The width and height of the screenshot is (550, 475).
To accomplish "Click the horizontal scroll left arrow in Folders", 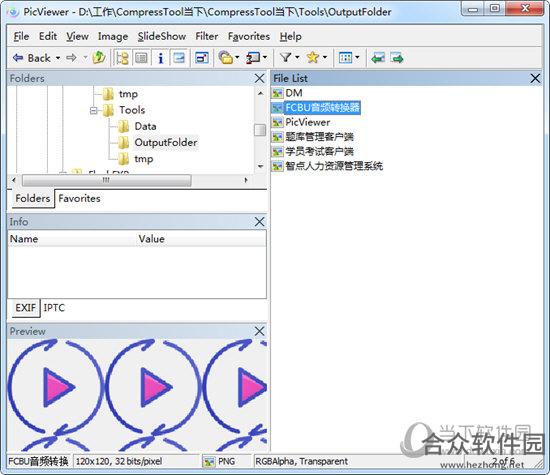I will [14, 180].
